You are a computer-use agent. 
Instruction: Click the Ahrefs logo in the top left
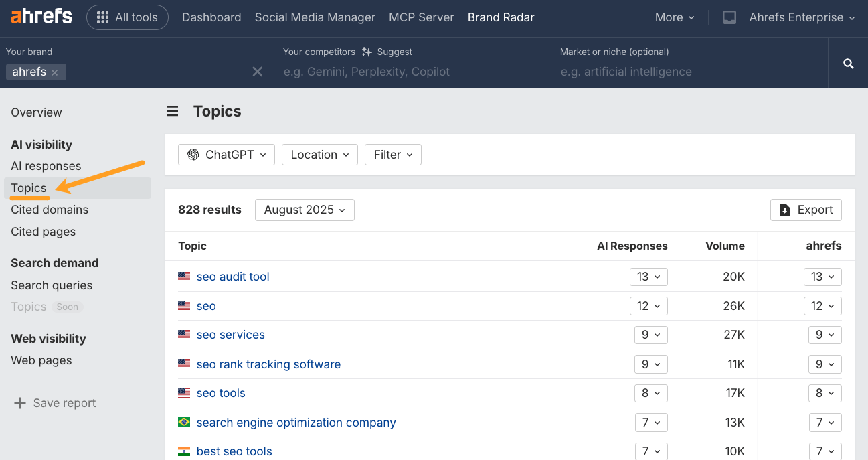point(40,17)
